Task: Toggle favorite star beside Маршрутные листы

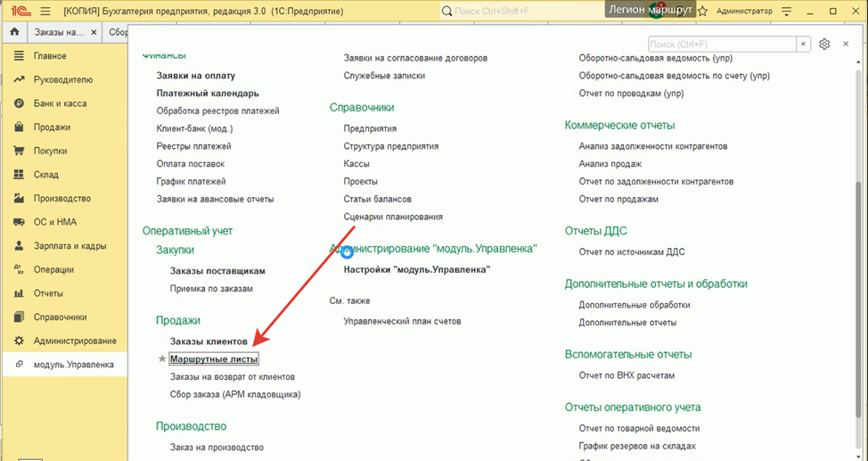Action: click(x=162, y=359)
